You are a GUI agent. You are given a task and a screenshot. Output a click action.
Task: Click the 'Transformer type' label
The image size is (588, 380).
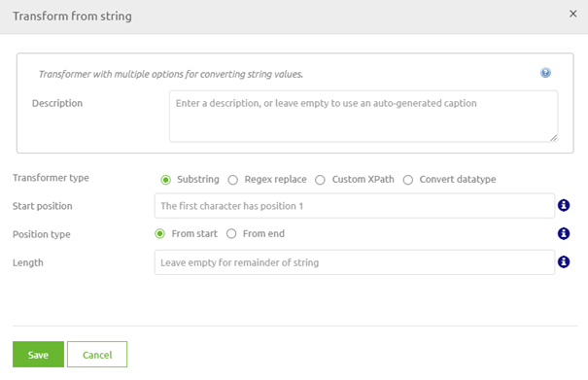tap(51, 178)
